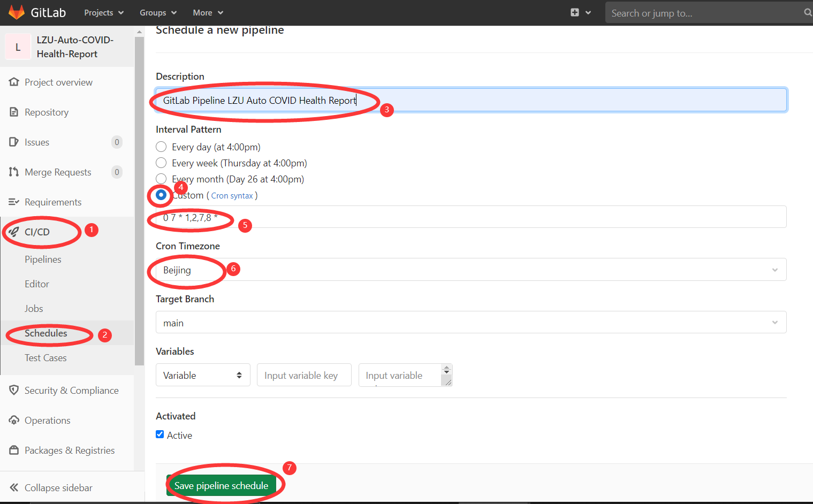The height and width of the screenshot is (504, 813).
Task: Open the Security & Compliance menu
Action: click(x=72, y=390)
